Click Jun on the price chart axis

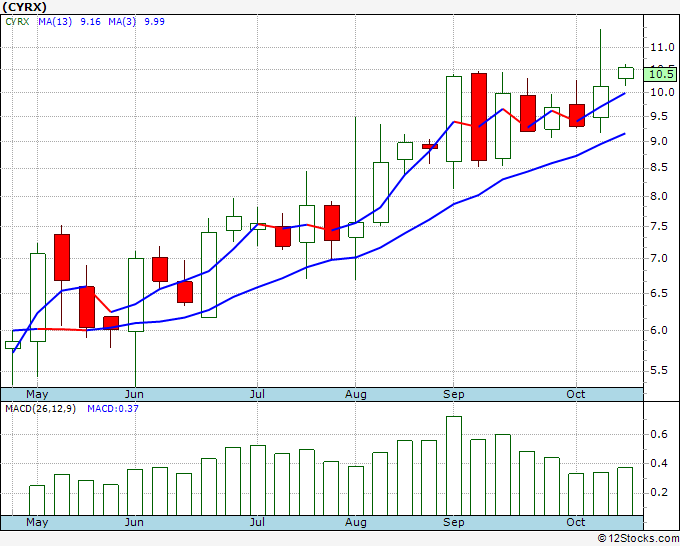134,395
